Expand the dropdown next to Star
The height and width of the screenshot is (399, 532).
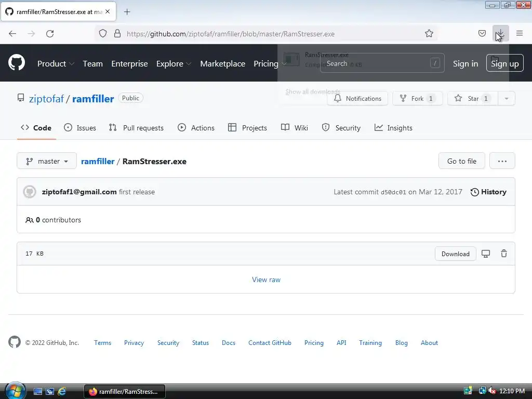pyautogui.click(x=507, y=98)
